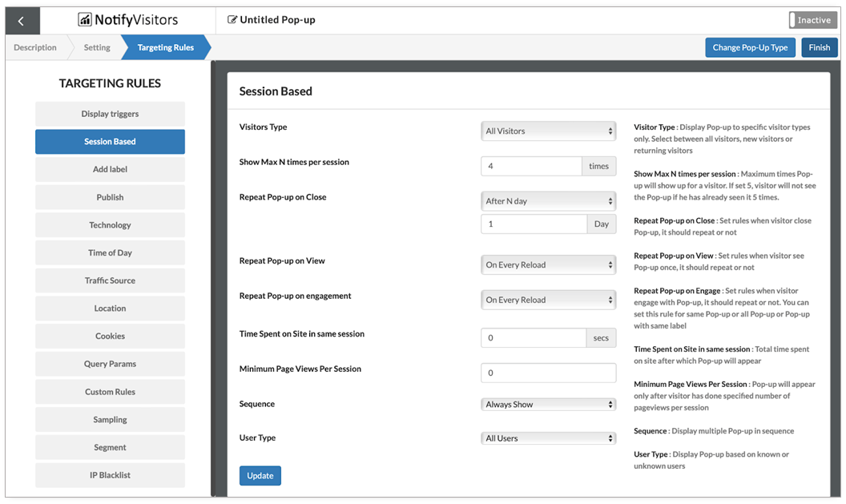The image size is (846, 504).
Task: Open the Segment section
Action: tap(110, 448)
